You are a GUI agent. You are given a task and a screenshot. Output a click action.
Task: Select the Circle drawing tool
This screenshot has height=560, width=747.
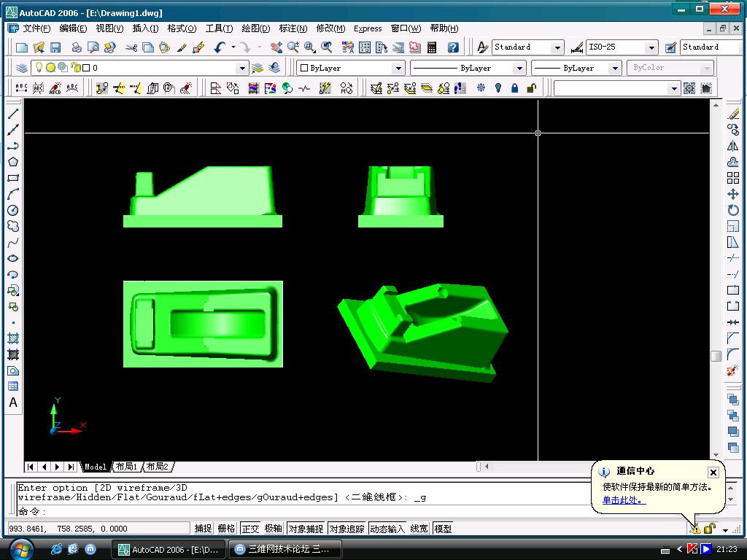(x=13, y=211)
